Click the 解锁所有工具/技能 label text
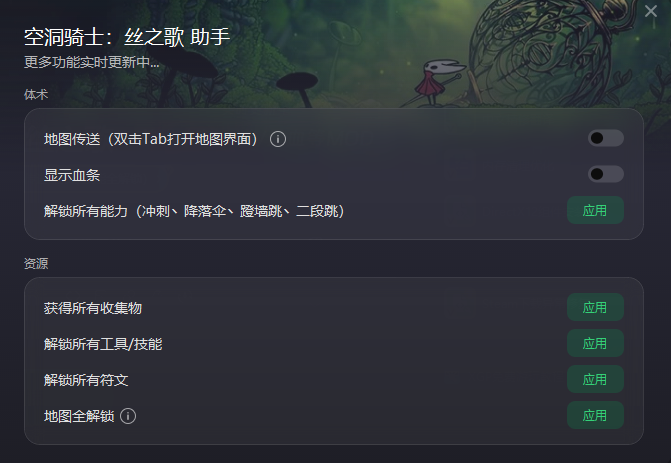This screenshot has height=463, width=671. coord(103,344)
